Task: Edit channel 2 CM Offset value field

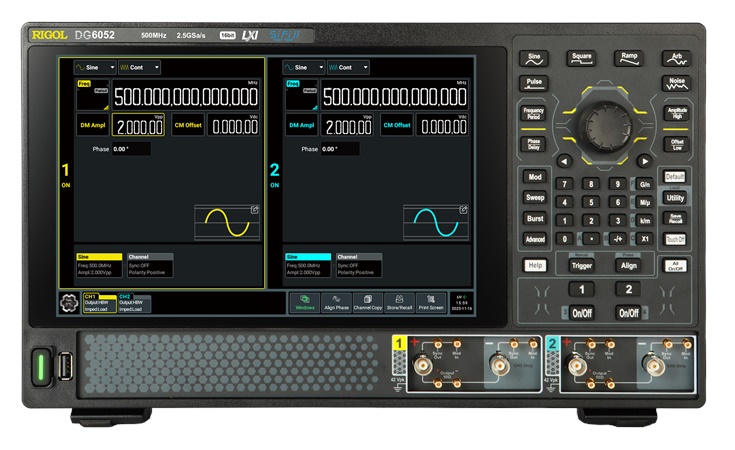Action: click(x=443, y=125)
